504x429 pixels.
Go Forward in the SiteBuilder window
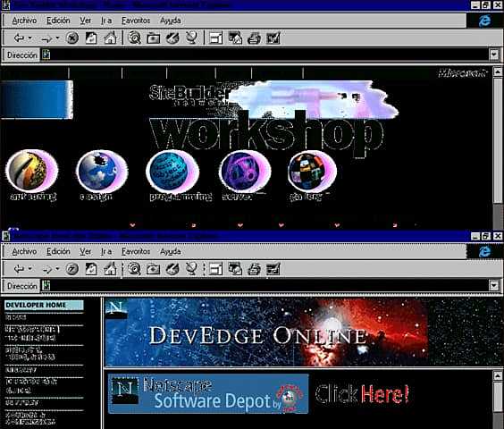tap(46, 38)
